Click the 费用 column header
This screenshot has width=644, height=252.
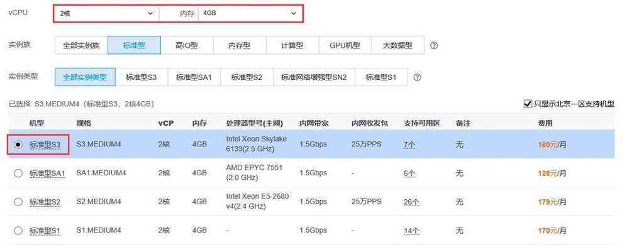[545, 123]
